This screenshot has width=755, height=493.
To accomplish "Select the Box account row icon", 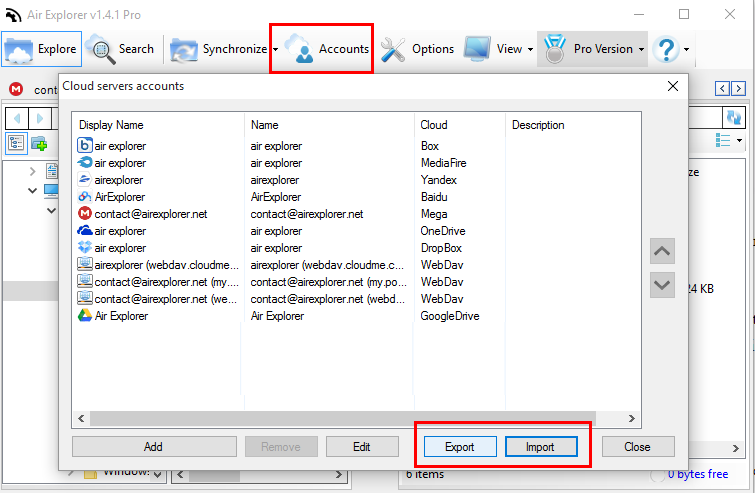I will coord(84,145).
